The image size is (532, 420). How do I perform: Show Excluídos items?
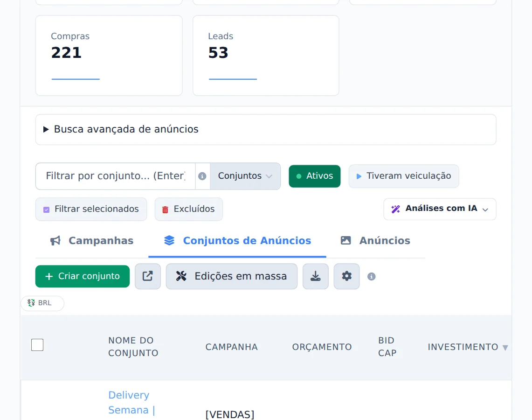point(189,209)
